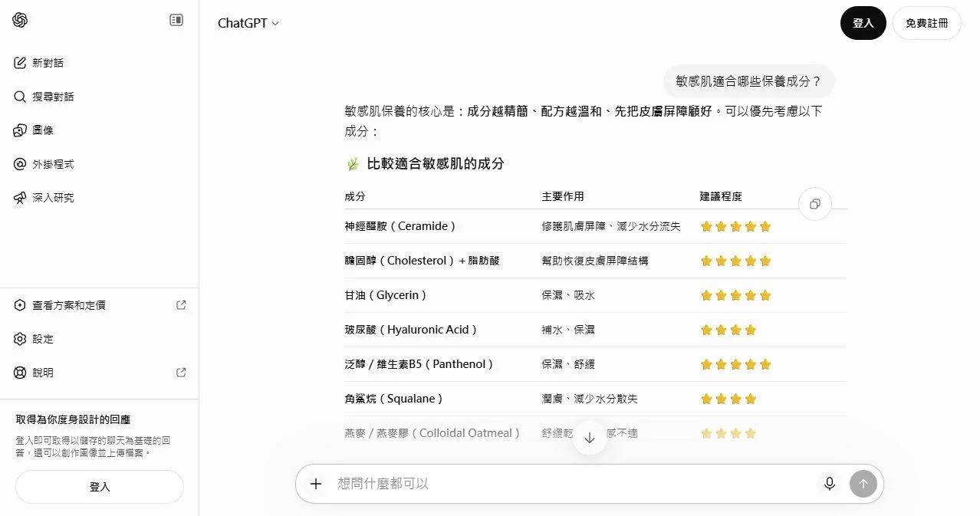Open 設定 settings

pyautogui.click(x=100, y=339)
